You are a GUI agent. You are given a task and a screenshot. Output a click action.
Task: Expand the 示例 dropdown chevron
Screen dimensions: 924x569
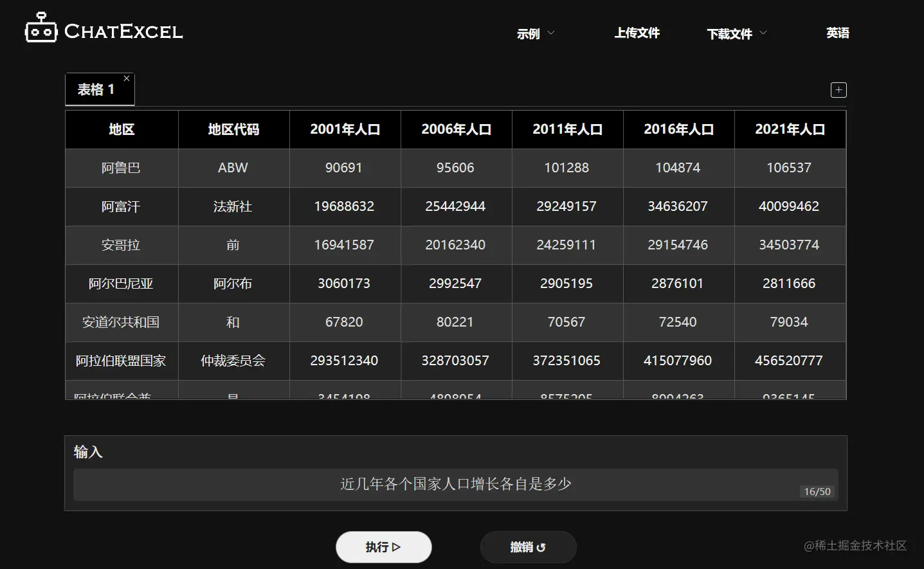[x=551, y=33]
